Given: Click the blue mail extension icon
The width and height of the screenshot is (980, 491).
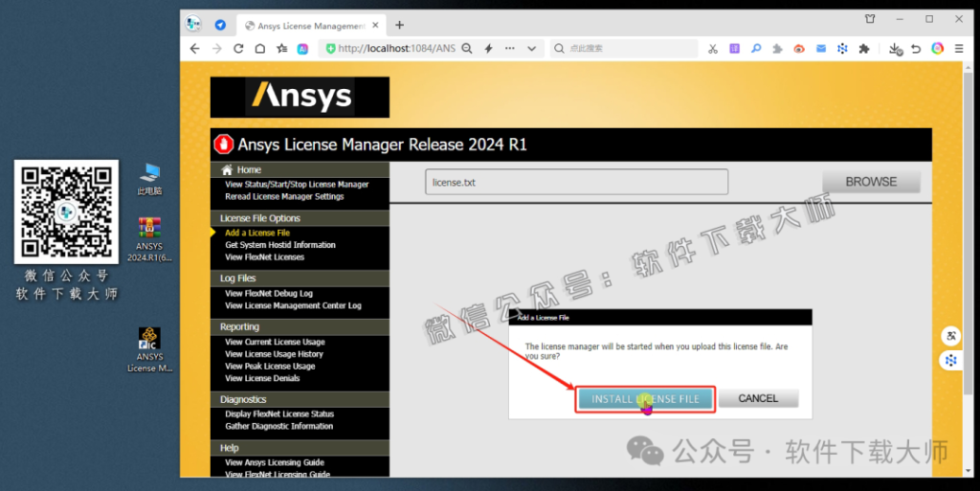Looking at the screenshot, I should [820, 49].
